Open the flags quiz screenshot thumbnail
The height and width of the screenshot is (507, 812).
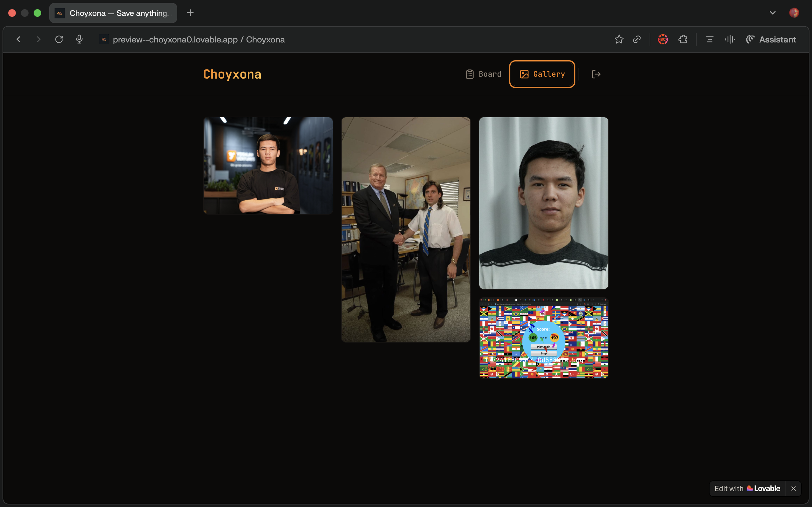(x=543, y=338)
